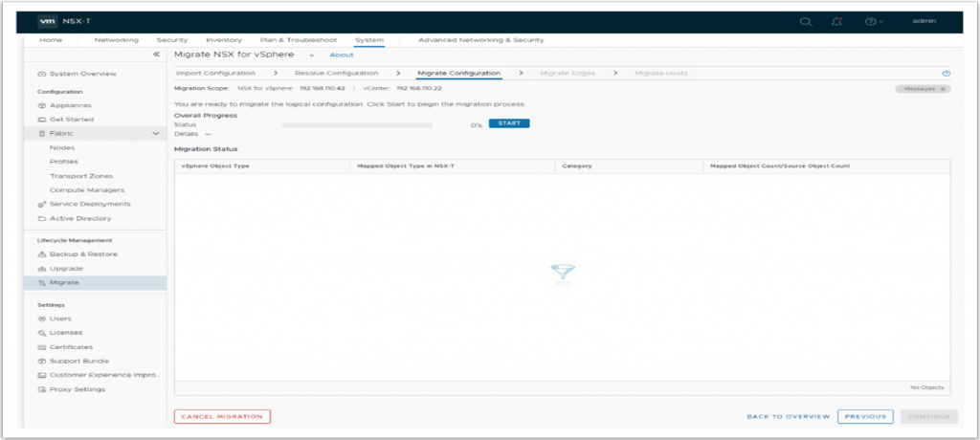Open the admin user menu

click(924, 21)
